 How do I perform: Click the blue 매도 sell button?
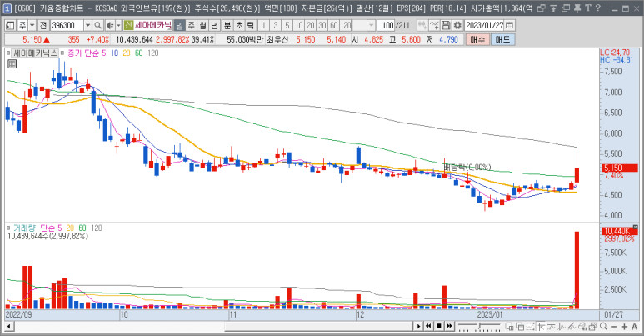(502, 39)
